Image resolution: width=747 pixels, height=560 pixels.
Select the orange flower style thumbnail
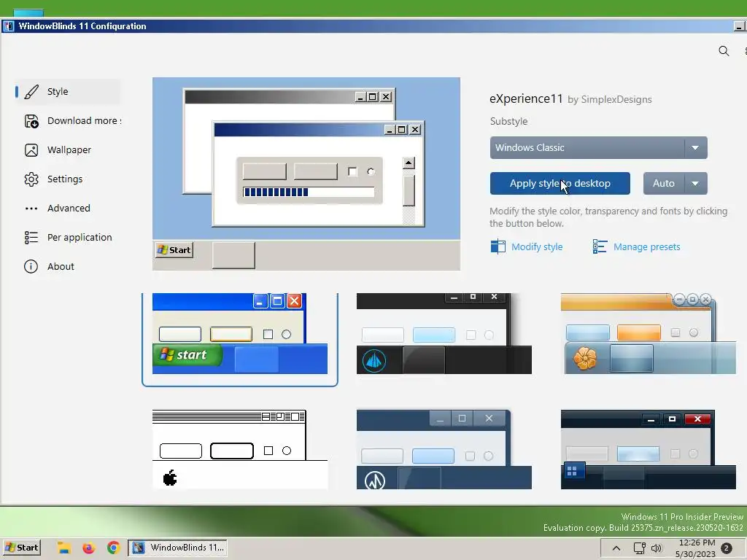click(649, 334)
